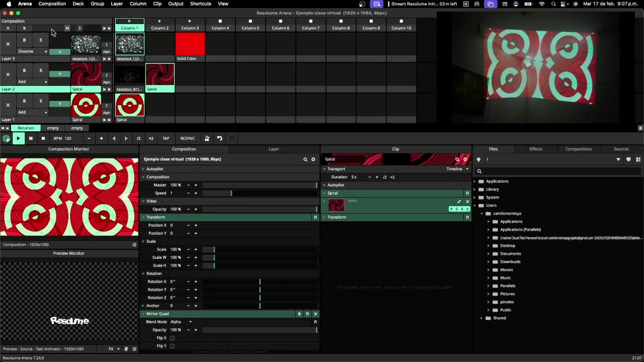Image resolution: width=644 pixels, height=362 pixels.
Task: Open Layer 2 Add blend mode dropdown
Action: tap(33, 82)
